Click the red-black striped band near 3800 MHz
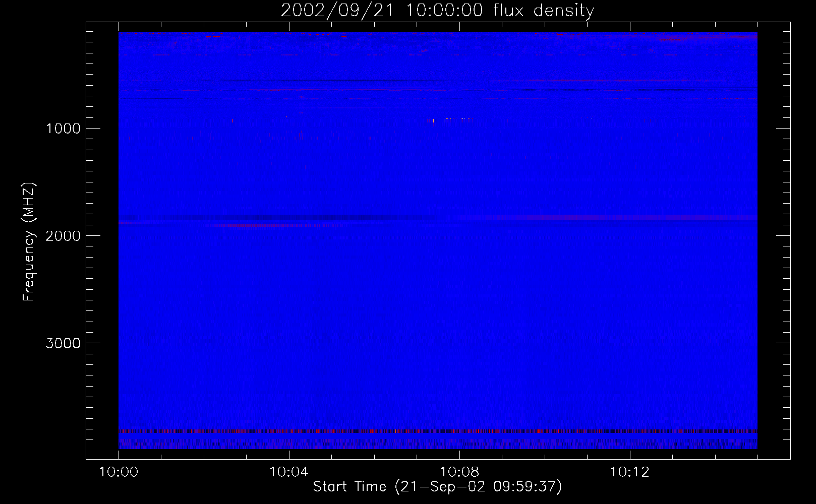This screenshot has width=816, height=504. pyautogui.click(x=438, y=431)
